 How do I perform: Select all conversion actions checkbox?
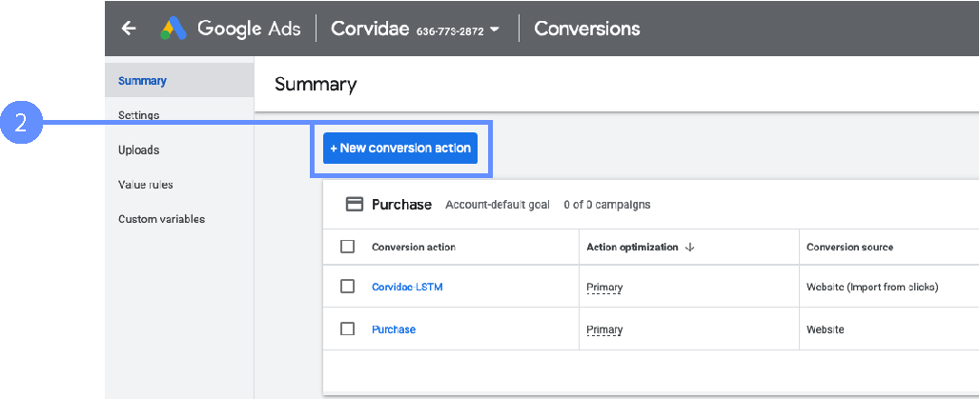pyautogui.click(x=348, y=248)
